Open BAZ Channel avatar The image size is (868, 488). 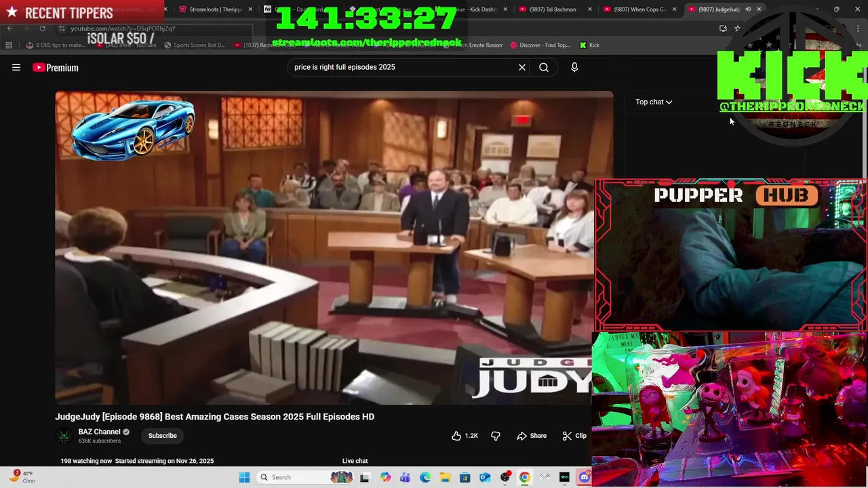tap(64, 436)
